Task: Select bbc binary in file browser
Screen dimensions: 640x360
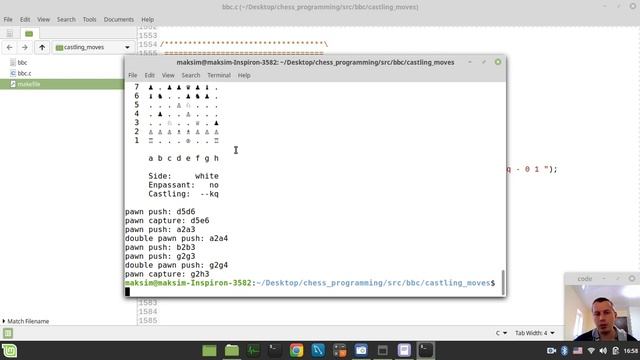Action: pos(22,62)
